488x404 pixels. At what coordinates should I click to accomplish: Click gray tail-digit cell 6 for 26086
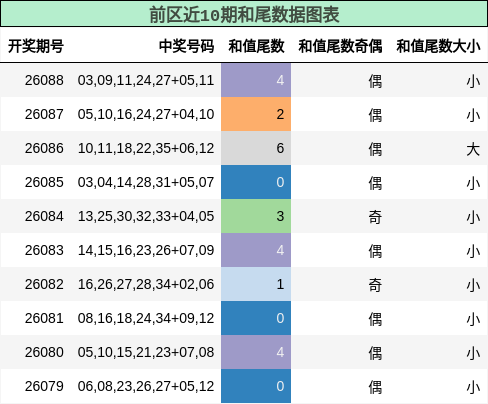pos(256,148)
